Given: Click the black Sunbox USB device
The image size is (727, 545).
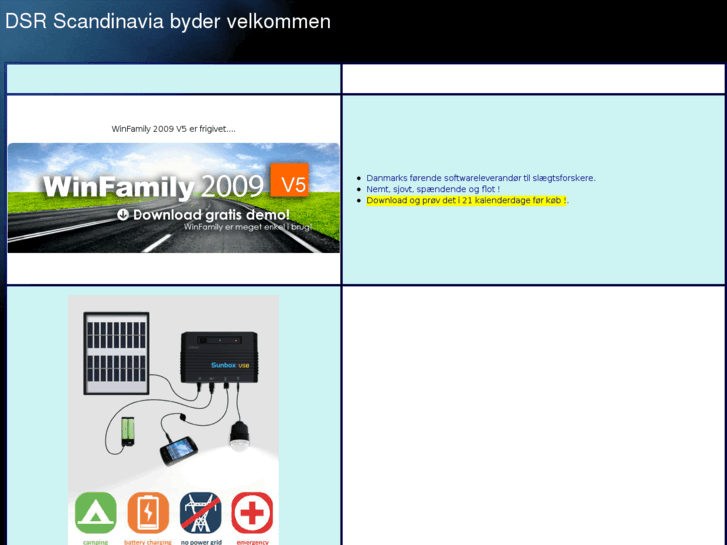Looking at the screenshot, I should click(219, 357).
